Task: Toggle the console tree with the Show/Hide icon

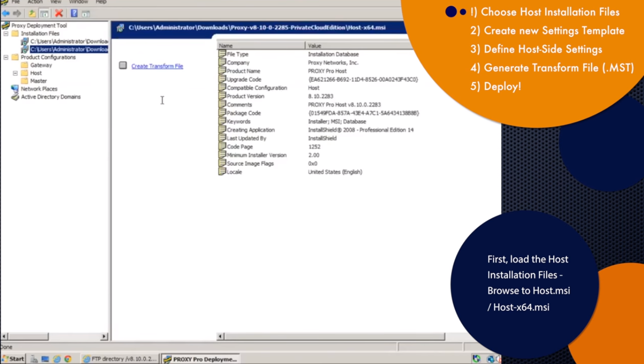Action: (44, 13)
